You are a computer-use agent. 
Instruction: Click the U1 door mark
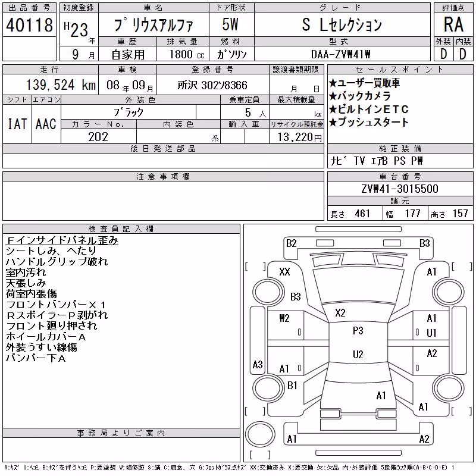[431, 333]
